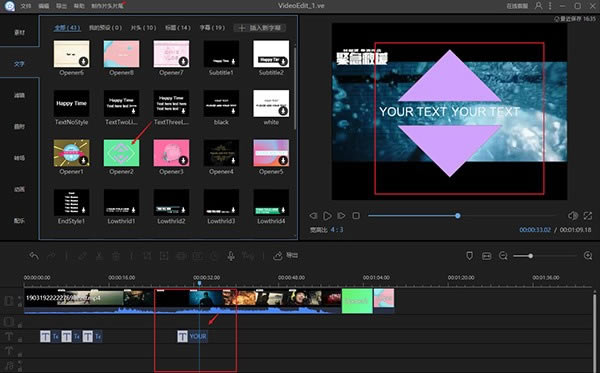
Task: Select the EndStyle1 template thumbnail
Action: pos(72,202)
